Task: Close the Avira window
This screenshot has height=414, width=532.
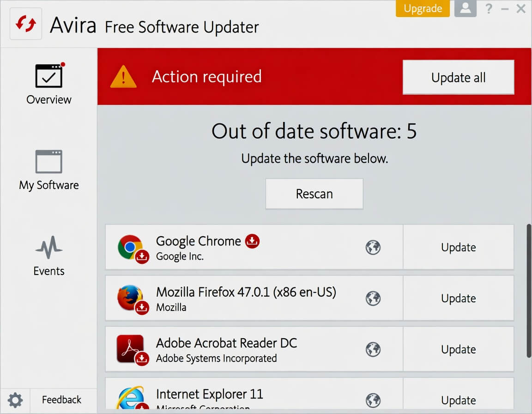Action: [521, 8]
